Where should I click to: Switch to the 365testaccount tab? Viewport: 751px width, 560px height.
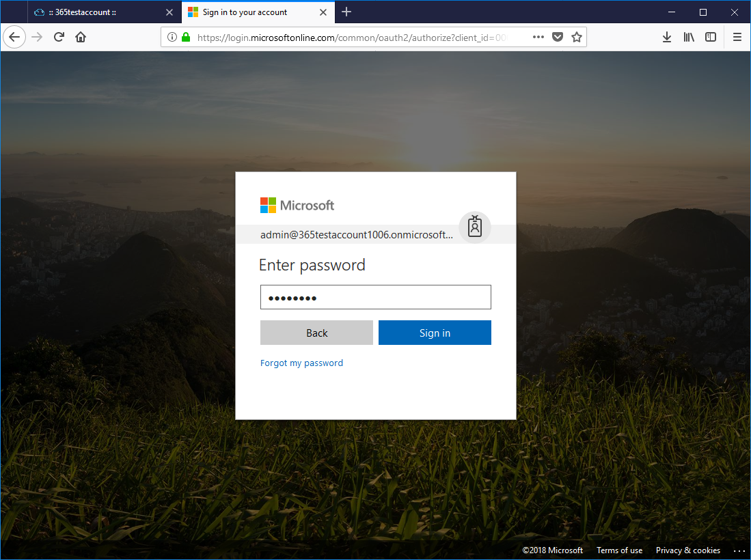pos(96,12)
